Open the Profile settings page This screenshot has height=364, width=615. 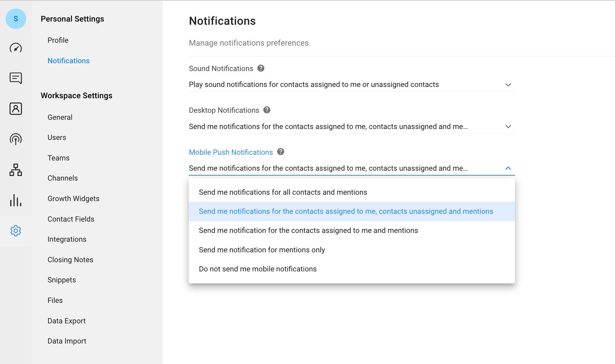click(58, 40)
